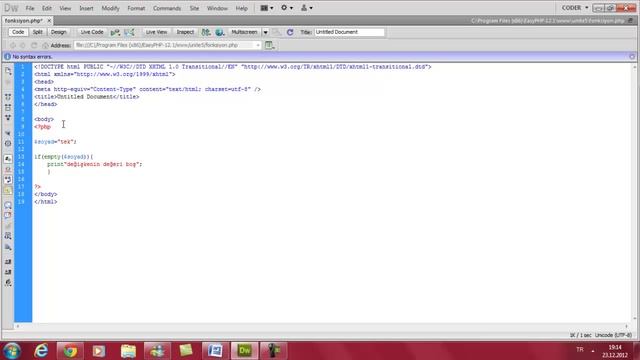Click the Title input field

pos(349,32)
